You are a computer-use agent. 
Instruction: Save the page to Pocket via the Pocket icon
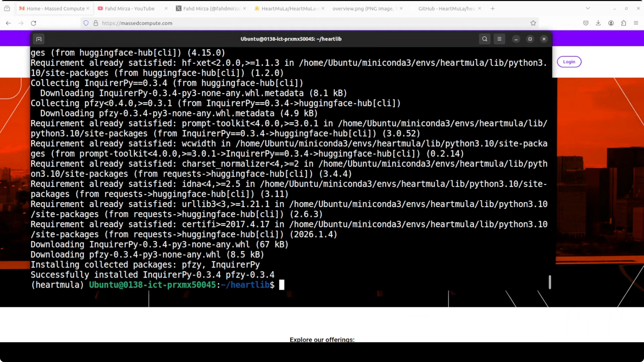[586, 23]
